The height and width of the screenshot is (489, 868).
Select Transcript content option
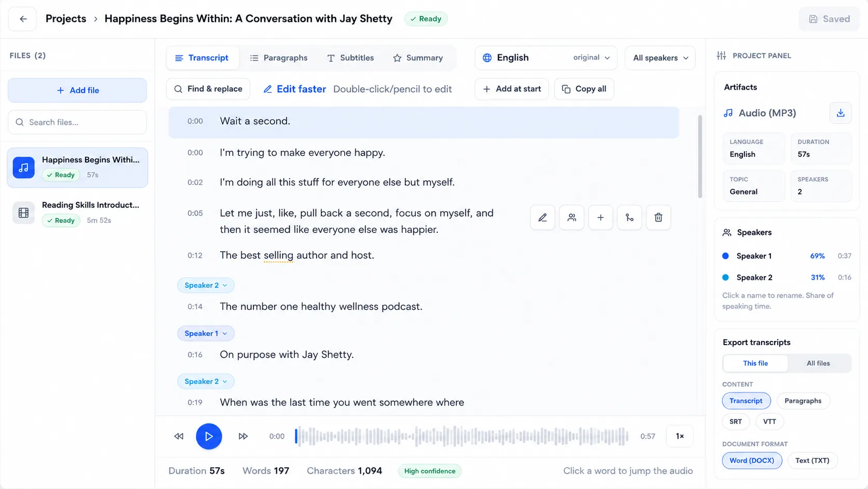pyautogui.click(x=746, y=401)
